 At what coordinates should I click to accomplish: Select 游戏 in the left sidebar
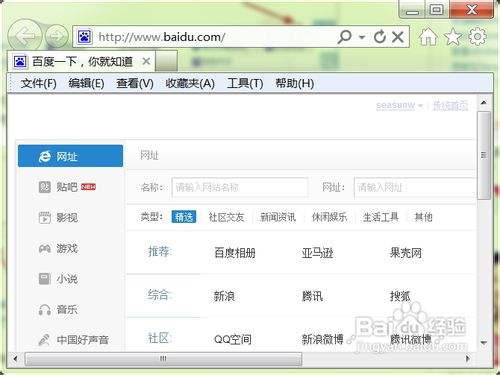[58, 248]
